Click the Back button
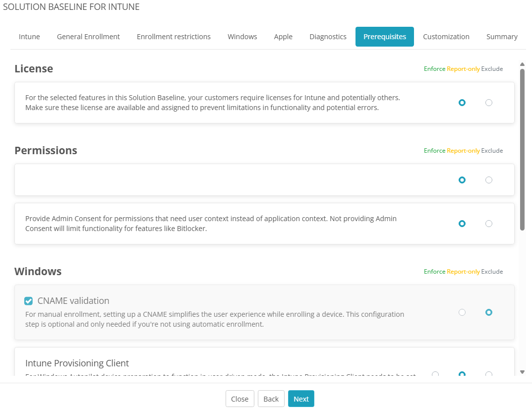 click(x=271, y=399)
